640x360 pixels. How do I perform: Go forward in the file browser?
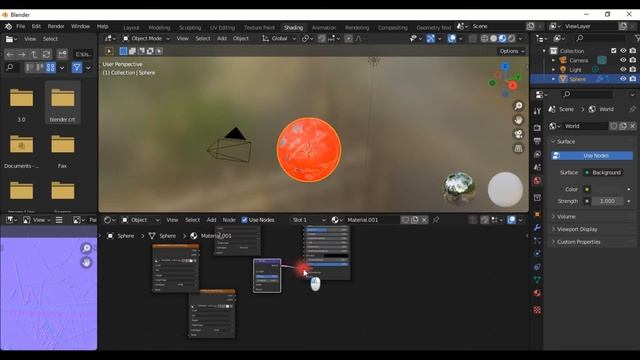coord(22,54)
